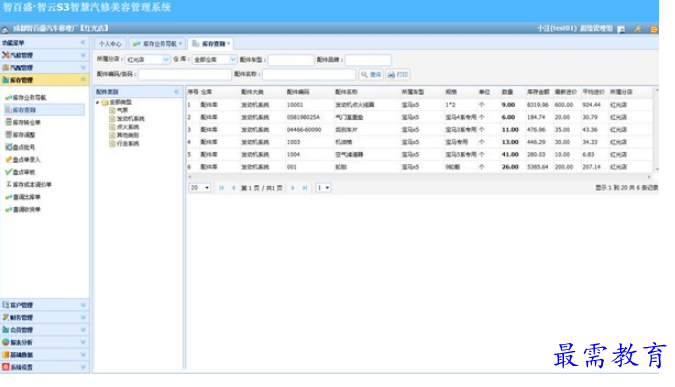Click the yellow key icon in the header
This screenshot has height=387, width=675.
tap(638, 29)
